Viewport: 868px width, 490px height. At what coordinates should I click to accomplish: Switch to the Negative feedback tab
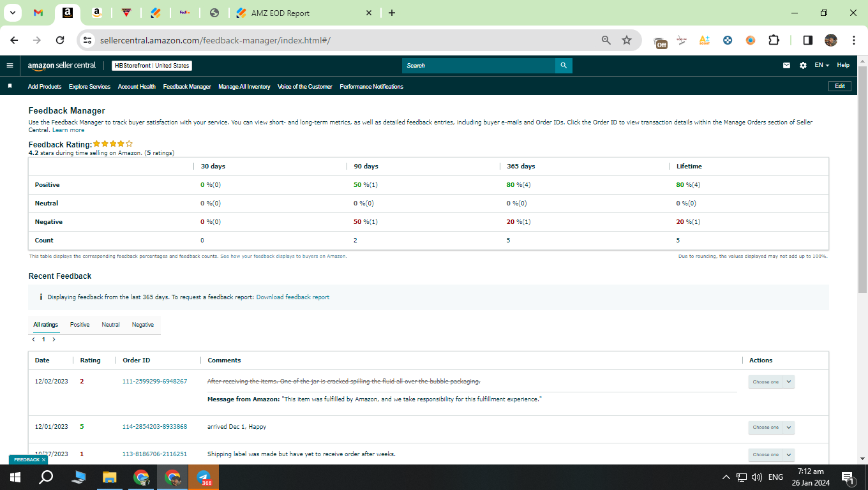click(x=143, y=325)
